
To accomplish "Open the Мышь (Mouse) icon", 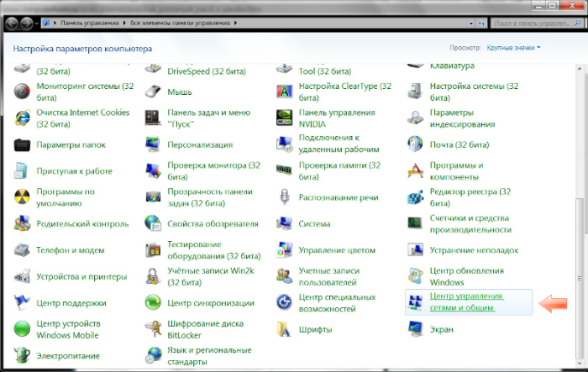I will pos(153,92).
